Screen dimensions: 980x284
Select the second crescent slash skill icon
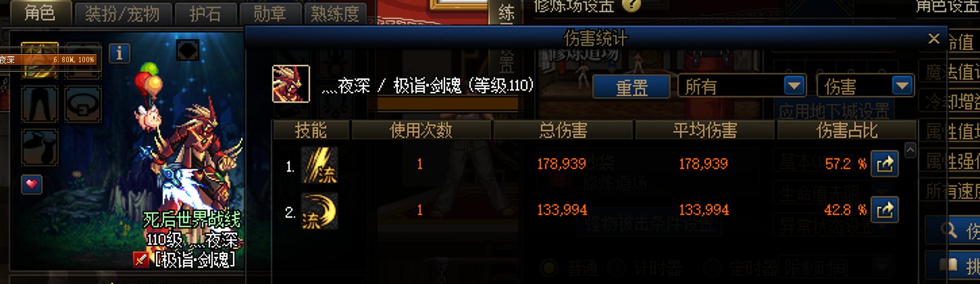click(319, 211)
